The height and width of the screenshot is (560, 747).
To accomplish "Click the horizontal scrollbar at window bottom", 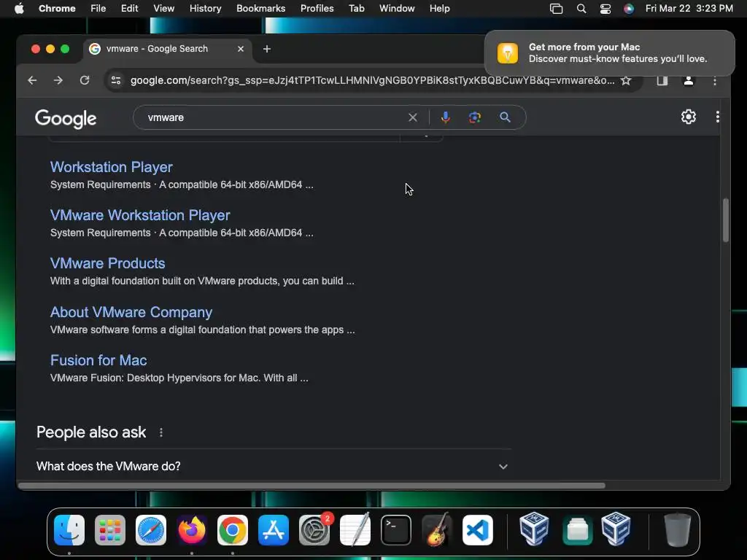I will [311, 486].
